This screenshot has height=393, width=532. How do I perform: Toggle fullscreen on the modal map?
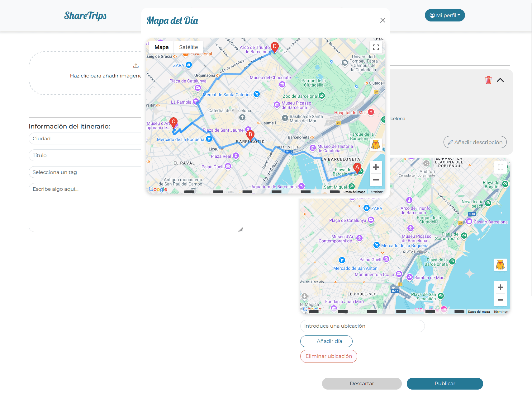[x=376, y=47]
